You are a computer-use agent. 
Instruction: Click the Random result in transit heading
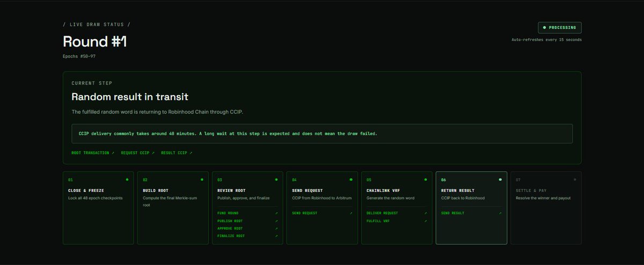pyautogui.click(x=130, y=97)
